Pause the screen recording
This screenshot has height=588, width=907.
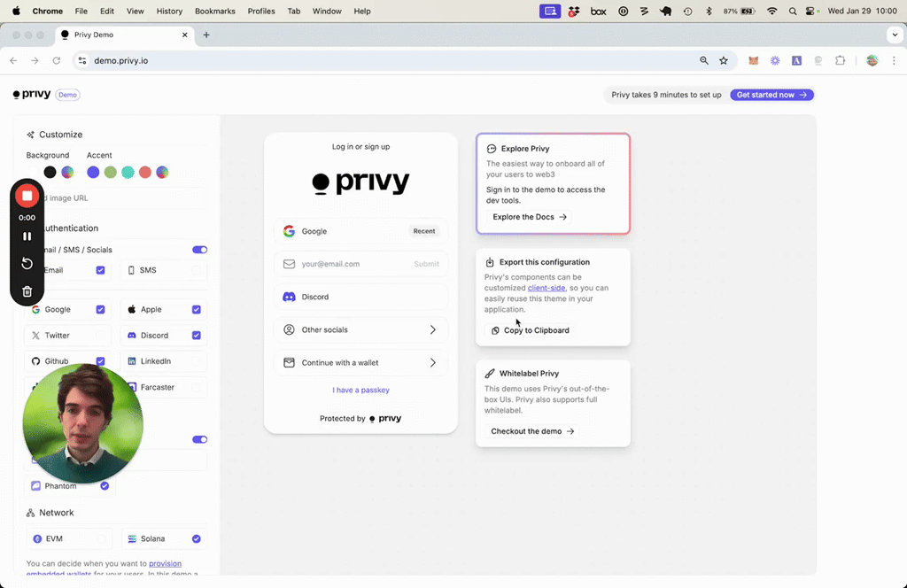coord(27,236)
